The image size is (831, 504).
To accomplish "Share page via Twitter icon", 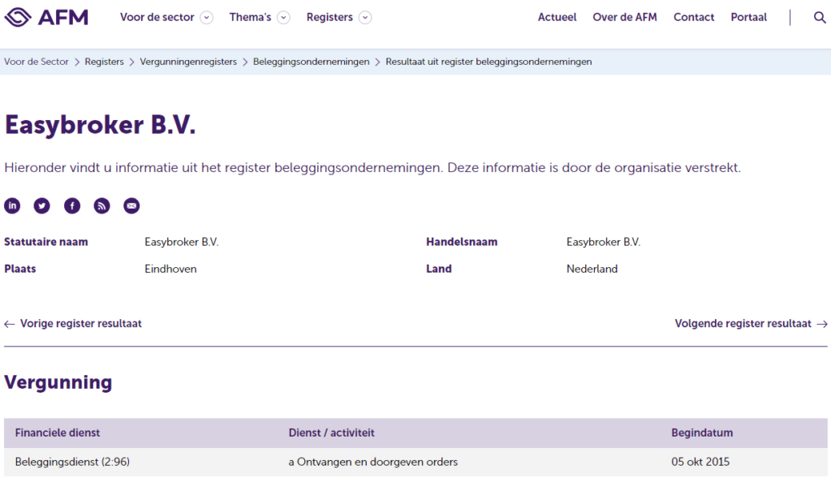I will 42,205.
